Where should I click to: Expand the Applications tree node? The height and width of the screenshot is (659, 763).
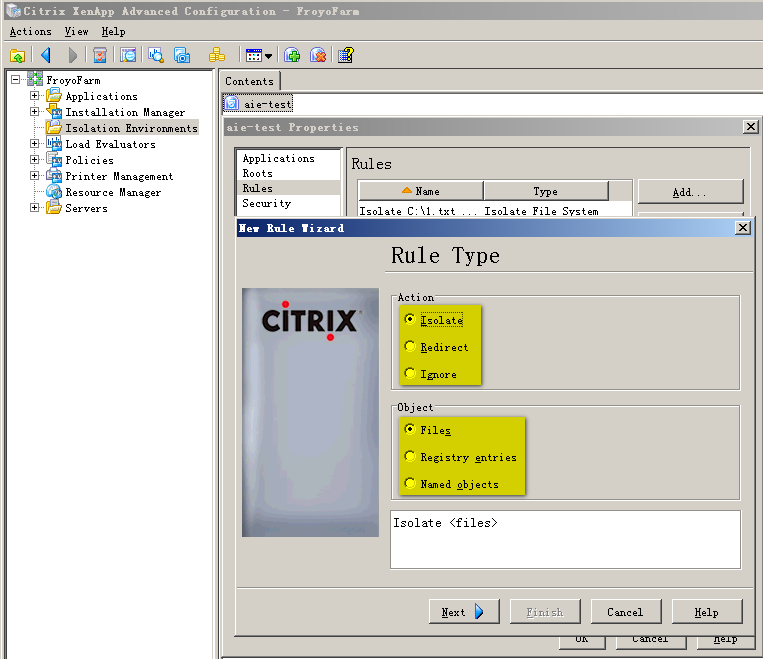34,95
